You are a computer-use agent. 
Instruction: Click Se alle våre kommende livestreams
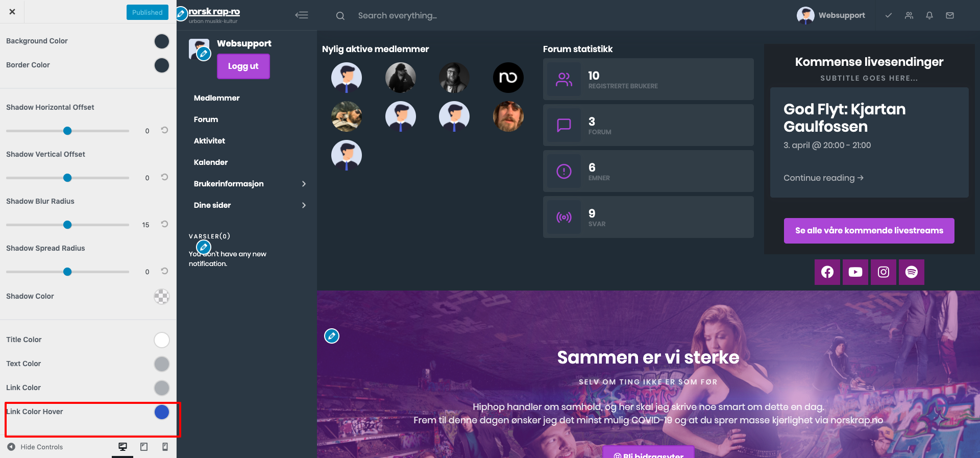[x=869, y=231]
